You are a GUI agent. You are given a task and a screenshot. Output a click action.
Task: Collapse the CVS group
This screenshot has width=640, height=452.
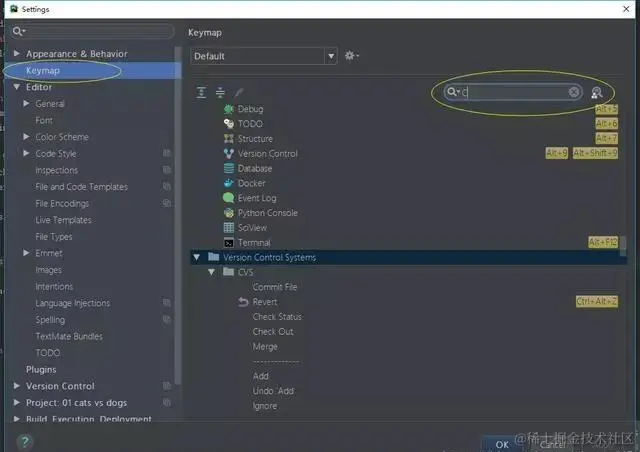pos(211,272)
